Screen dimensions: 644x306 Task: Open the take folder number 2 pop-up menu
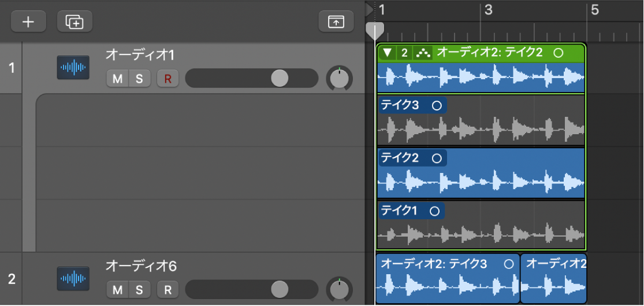(404, 53)
